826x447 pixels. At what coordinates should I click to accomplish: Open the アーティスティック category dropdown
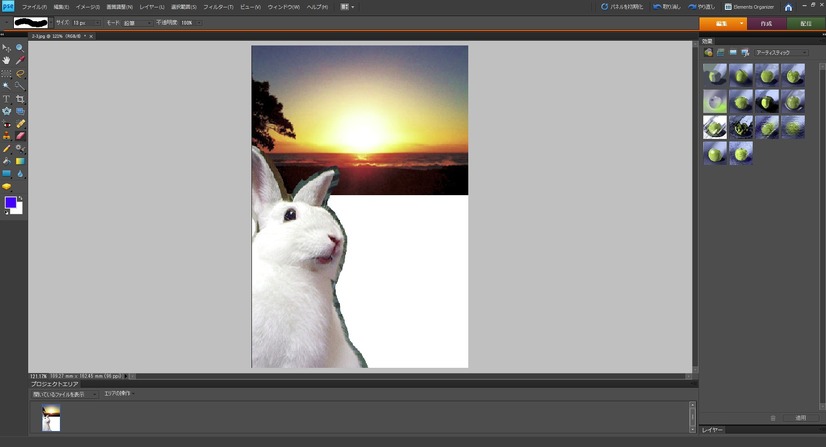click(781, 53)
